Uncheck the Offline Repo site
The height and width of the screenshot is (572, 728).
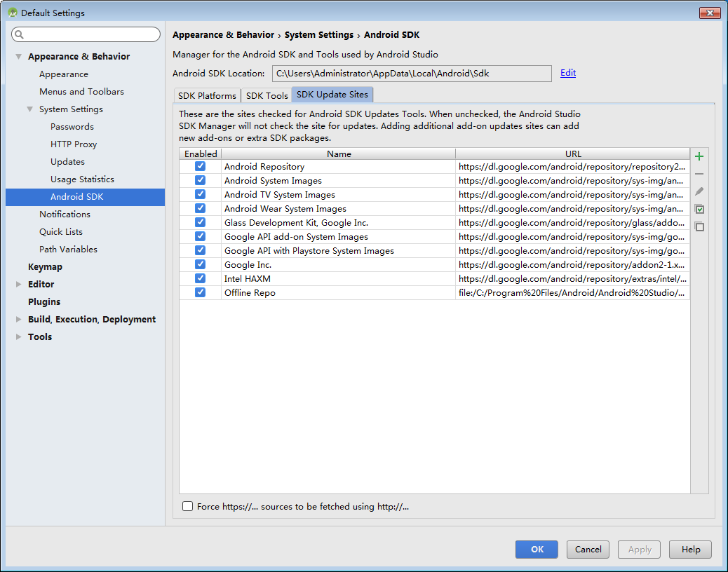(x=200, y=292)
